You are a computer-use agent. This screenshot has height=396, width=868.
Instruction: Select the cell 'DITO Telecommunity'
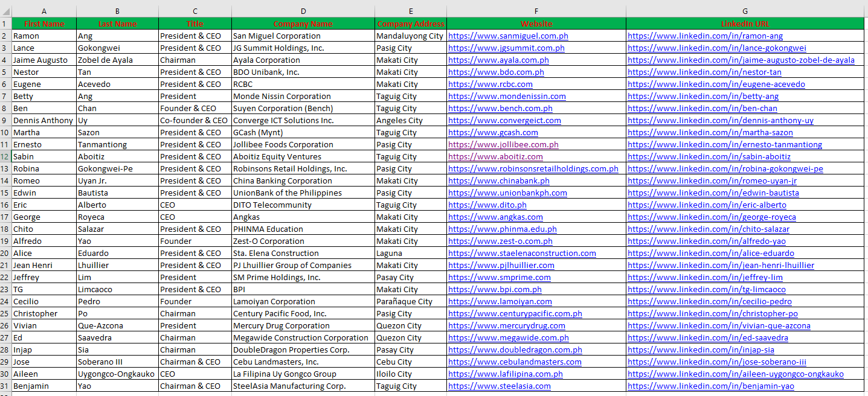[303, 205]
